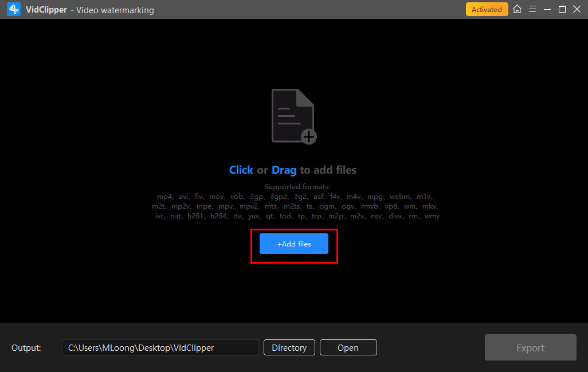Close the VidClipper window
This screenshot has width=588, height=372.
[x=577, y=9]
